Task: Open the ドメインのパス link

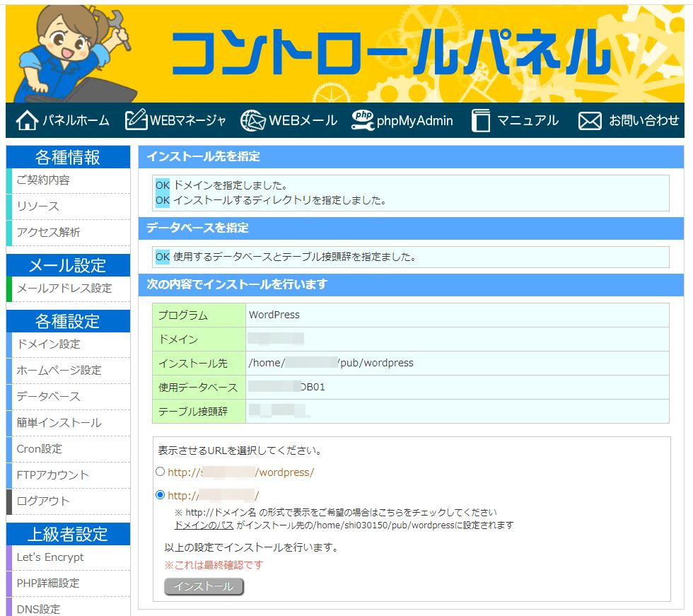Action: 204,525
